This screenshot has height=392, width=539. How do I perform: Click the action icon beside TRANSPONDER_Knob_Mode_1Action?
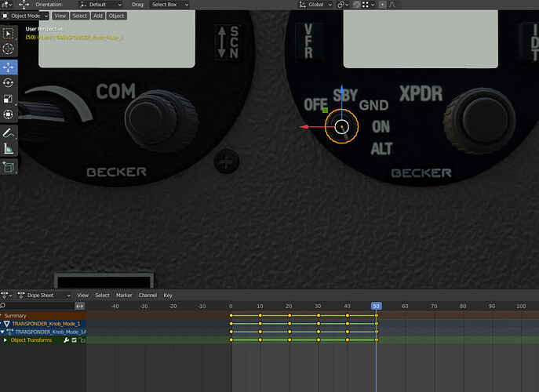10,332
